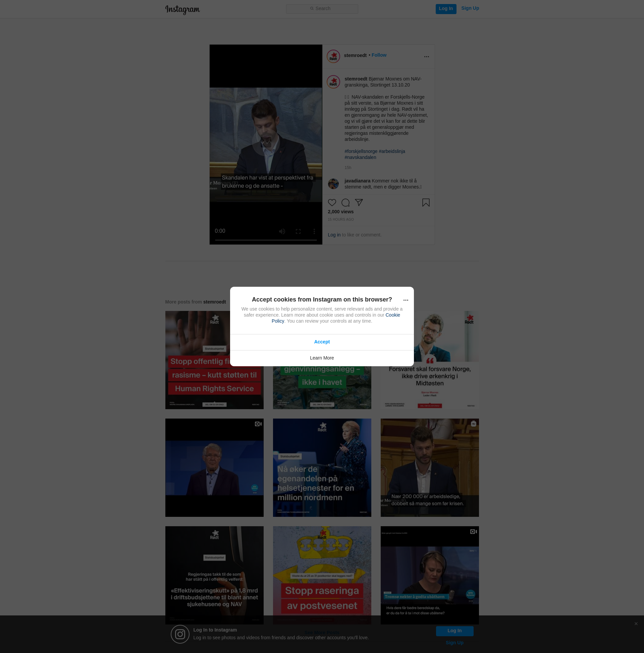Open video player more options menu
Image resolution: width=644 pixels, height=653 pixels.
314,231
